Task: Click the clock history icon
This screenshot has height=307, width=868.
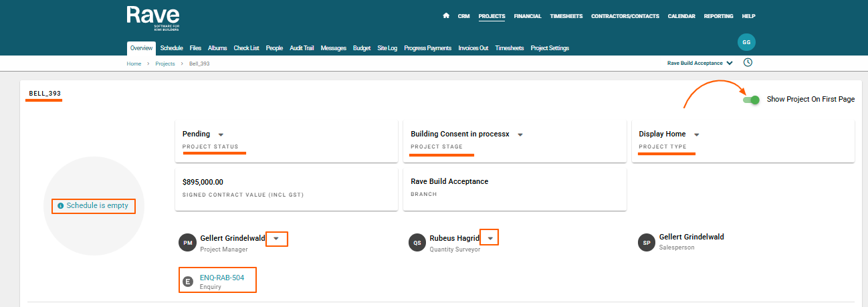Action: click(748, 63)
